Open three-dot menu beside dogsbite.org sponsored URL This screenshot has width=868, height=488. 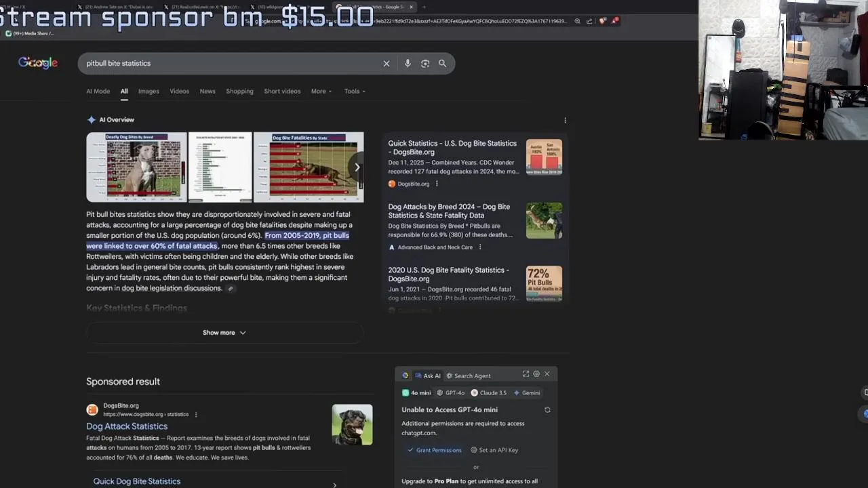pos(196,415)
